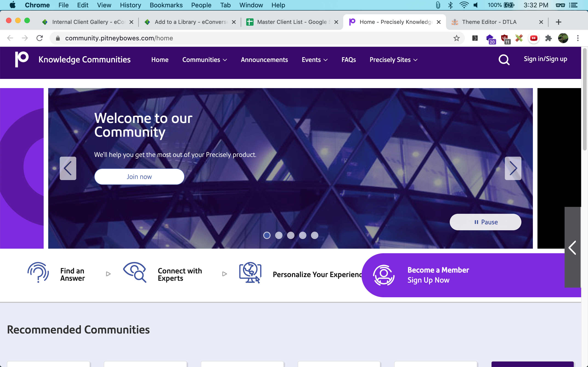The height and width of the screenshot is (367, 588).
Task: Select the fifth carousel slide dot
Action: (314, 235)
